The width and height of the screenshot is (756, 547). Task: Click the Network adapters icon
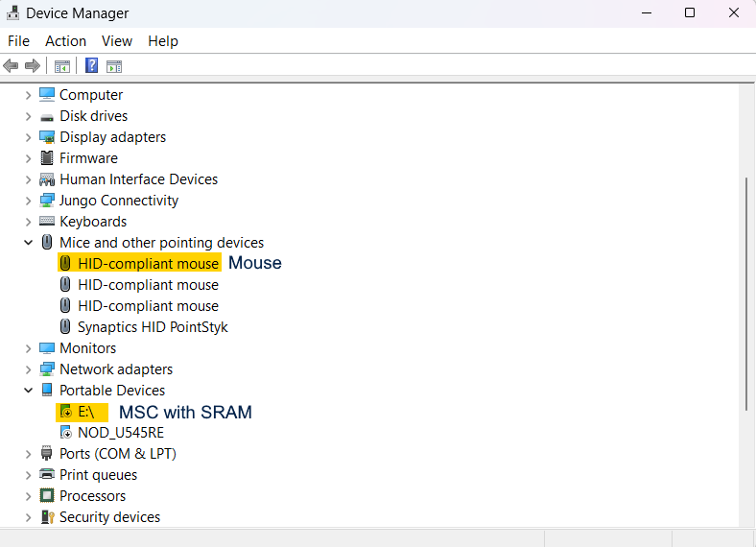point(47,369)
